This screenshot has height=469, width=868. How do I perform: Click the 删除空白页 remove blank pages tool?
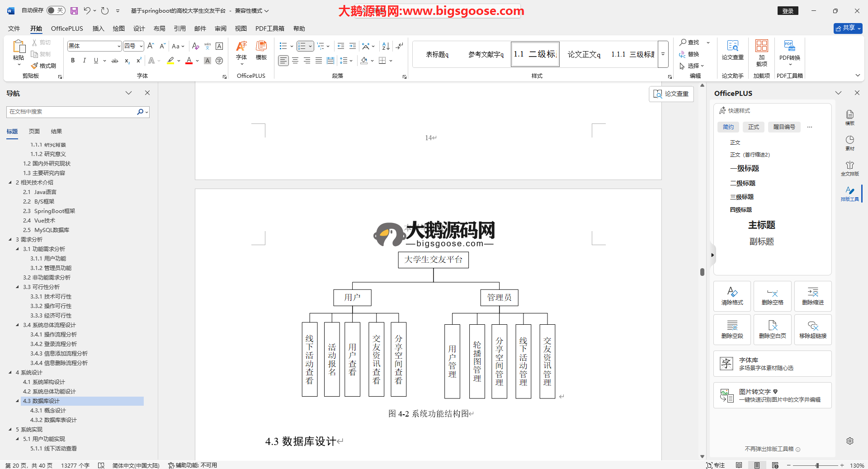point(772,330)
